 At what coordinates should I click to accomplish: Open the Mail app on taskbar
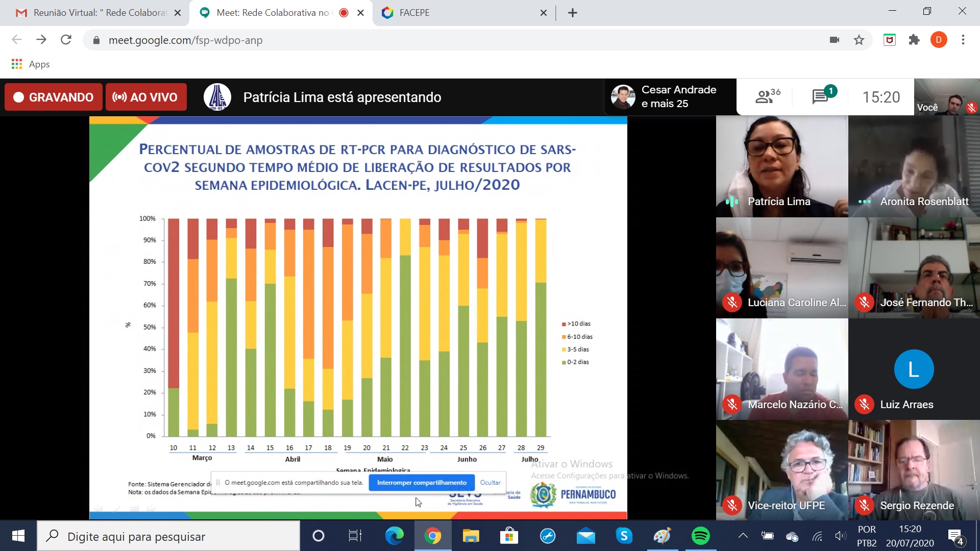[x=586, y=536]
